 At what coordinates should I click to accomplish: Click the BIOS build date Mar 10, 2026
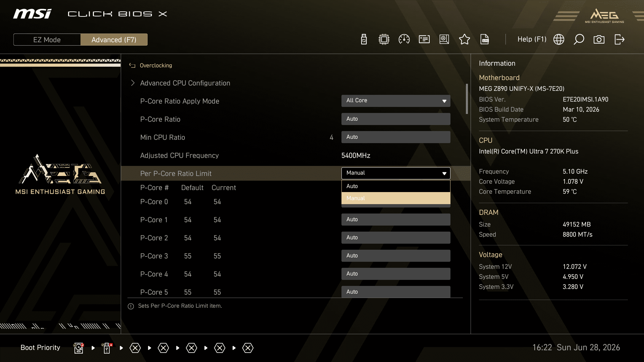point(581,110)
